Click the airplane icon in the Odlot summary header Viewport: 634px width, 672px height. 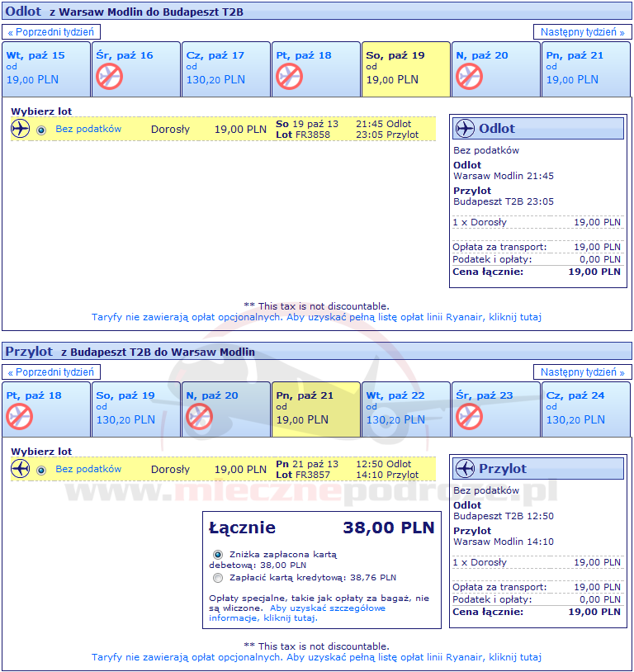tap(466, 129)
